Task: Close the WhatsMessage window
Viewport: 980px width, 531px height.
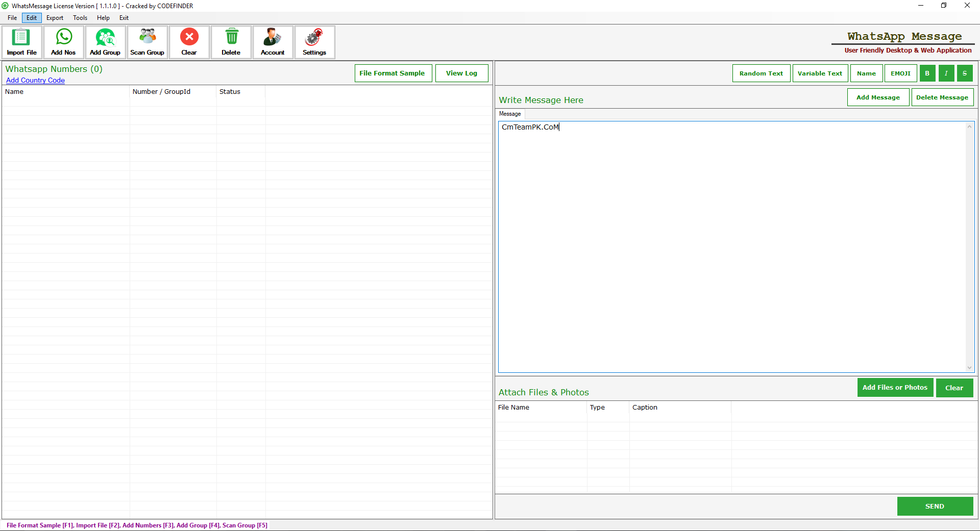Action: click(x=967, y=6)
